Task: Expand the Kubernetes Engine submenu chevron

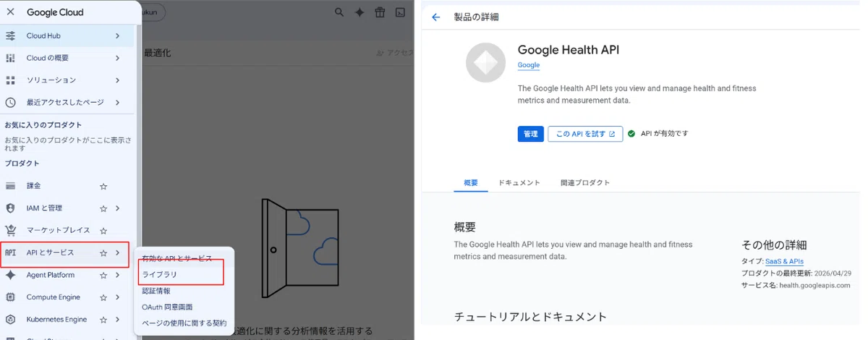Action: (117, 320)
